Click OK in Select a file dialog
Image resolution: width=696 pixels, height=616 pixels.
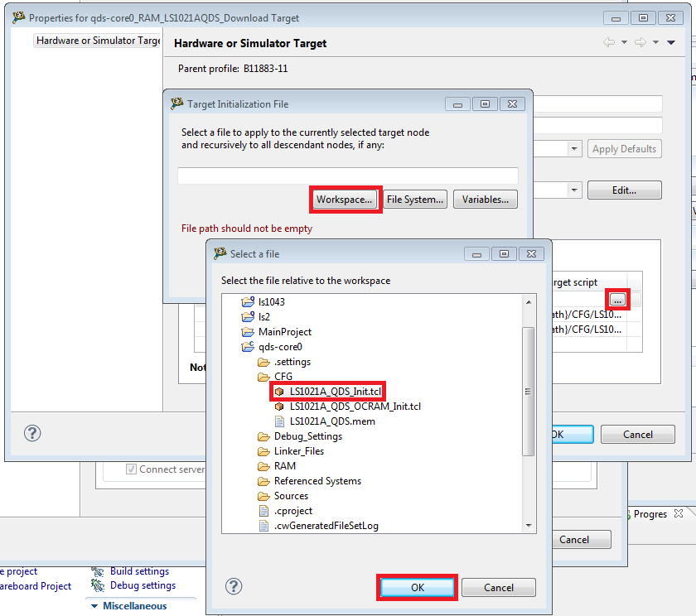418,588
